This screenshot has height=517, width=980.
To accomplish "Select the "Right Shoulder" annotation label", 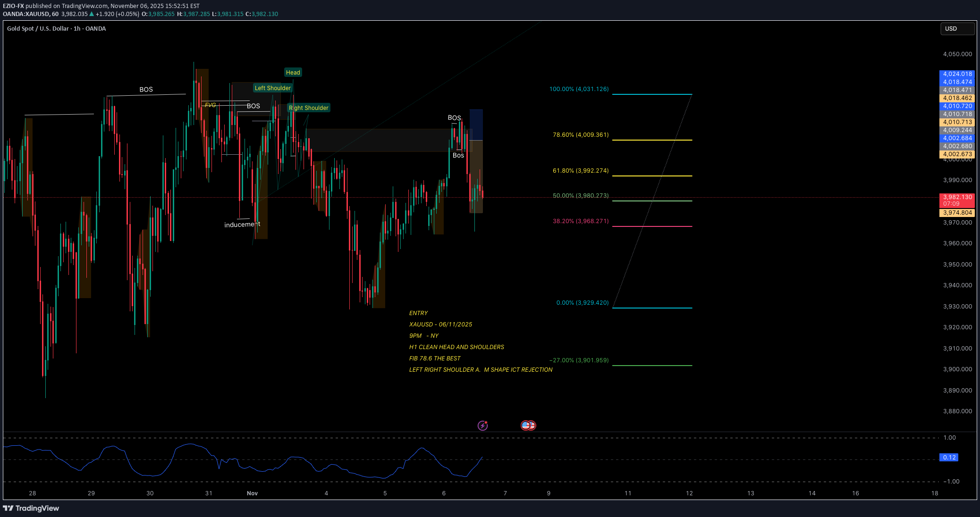I will [x=309, y=108].
